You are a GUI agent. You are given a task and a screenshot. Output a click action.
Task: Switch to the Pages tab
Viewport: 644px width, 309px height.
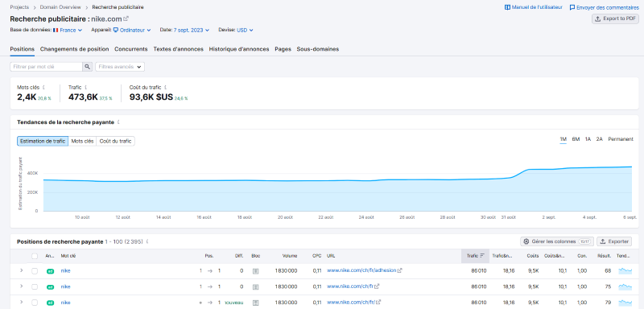[283, 49]
